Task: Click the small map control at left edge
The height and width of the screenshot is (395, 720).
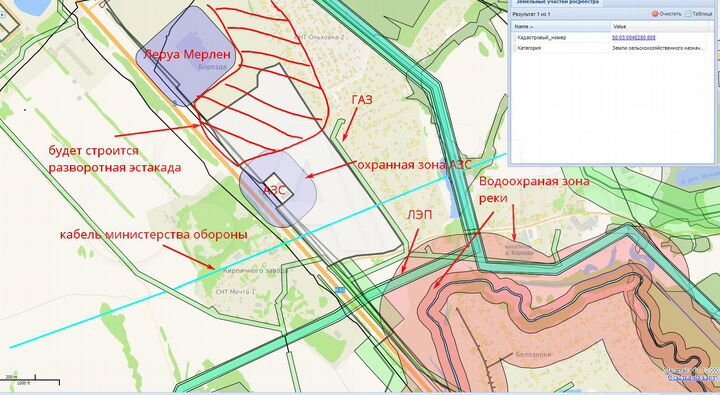Action: tap(2, 15)
